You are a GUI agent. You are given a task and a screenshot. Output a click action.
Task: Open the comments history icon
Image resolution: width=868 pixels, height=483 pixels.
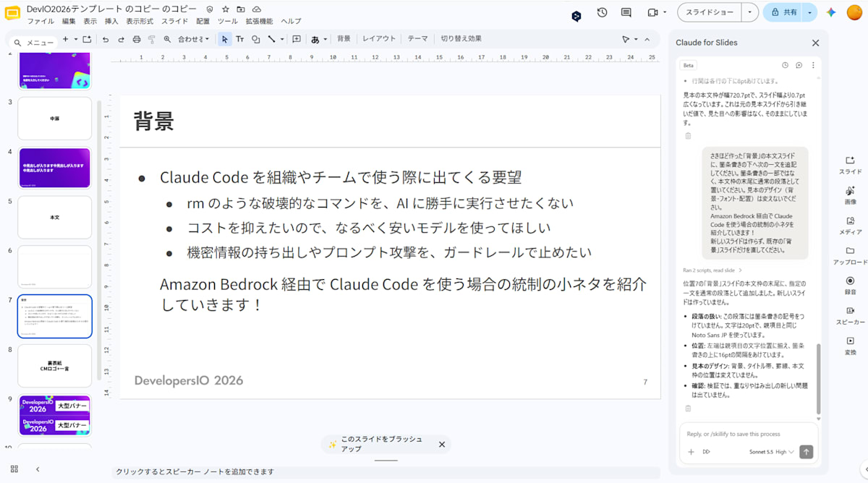coord(626,12)
